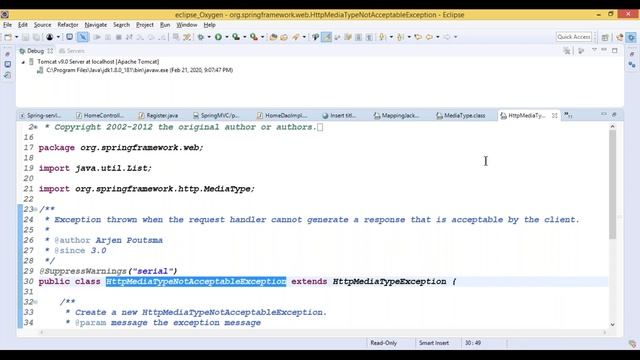Viewport: 640px width, 360px height.
Task: Switch to the HomeDaoImpl... editor tab
Action: click(282, 116)
